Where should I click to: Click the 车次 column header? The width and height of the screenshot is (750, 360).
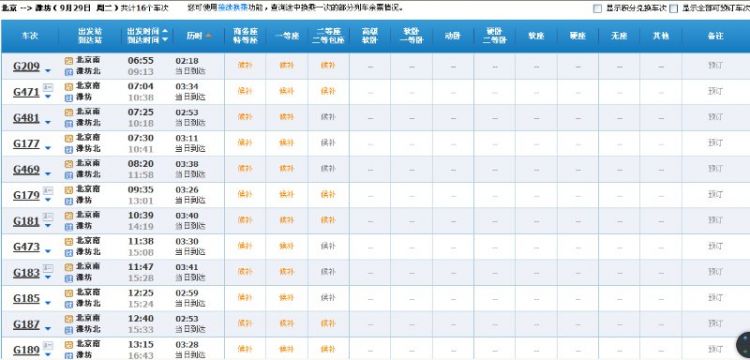point(30,36)
